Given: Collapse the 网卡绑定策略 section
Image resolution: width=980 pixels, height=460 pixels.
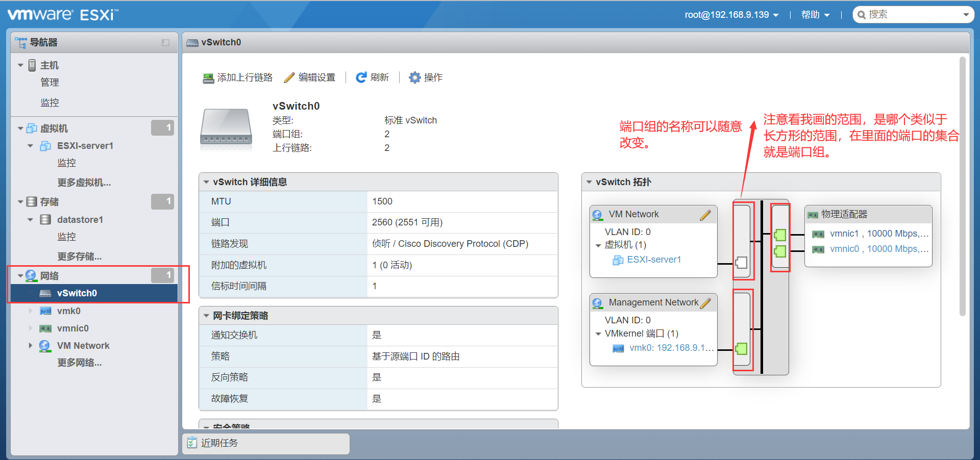Looking at the screenshot, I should (x=206, y=315).
